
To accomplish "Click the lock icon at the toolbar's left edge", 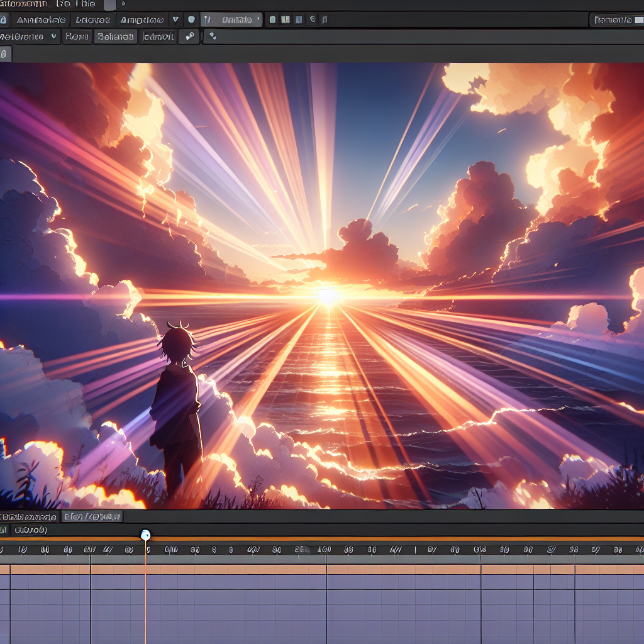I will (4, 20).
